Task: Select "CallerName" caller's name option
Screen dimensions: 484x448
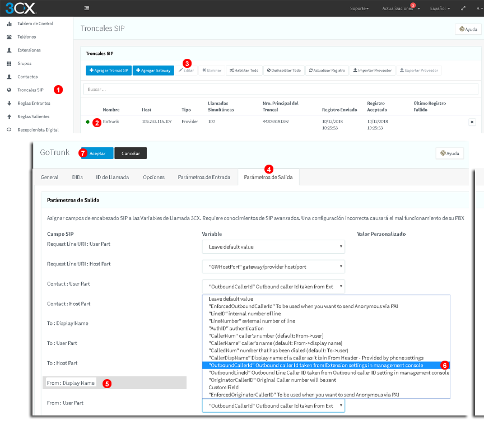Action: pos(326,343)
